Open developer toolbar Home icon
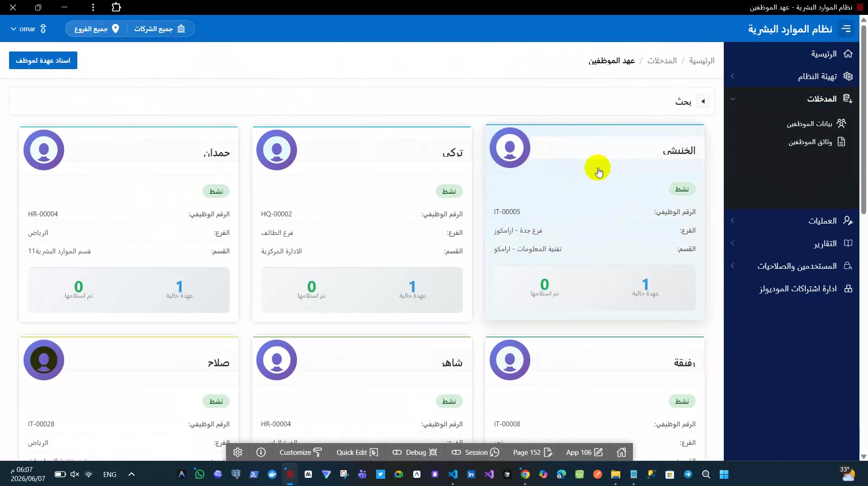The width and height of the screenshot is (868, 486). pos(622,452)
